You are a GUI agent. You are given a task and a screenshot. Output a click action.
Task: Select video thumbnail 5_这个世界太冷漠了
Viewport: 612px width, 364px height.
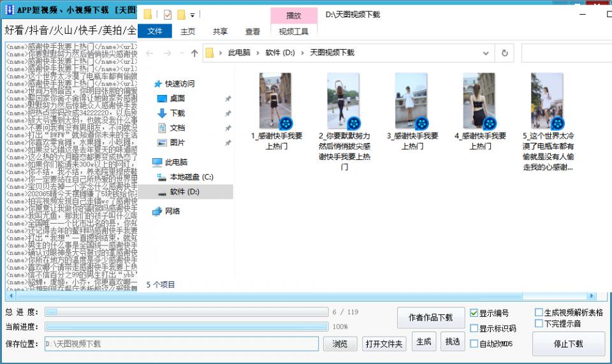pyautogui.click(x=547, y=101)
